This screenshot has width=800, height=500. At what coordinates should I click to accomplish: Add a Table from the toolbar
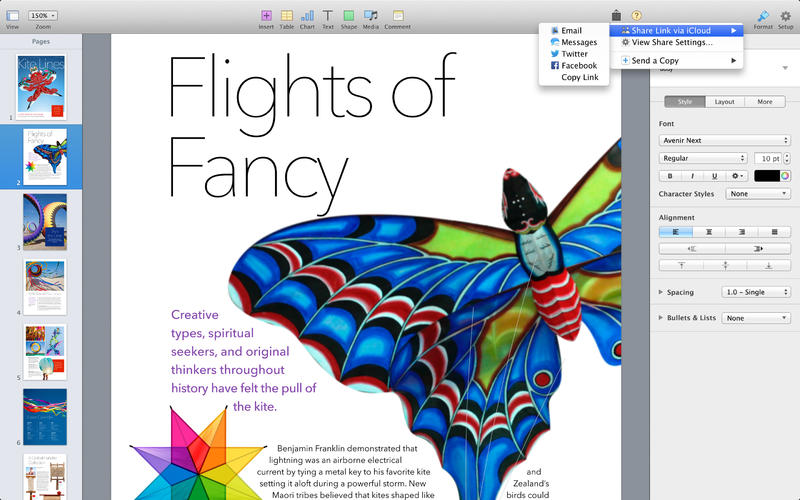(286, 16)
